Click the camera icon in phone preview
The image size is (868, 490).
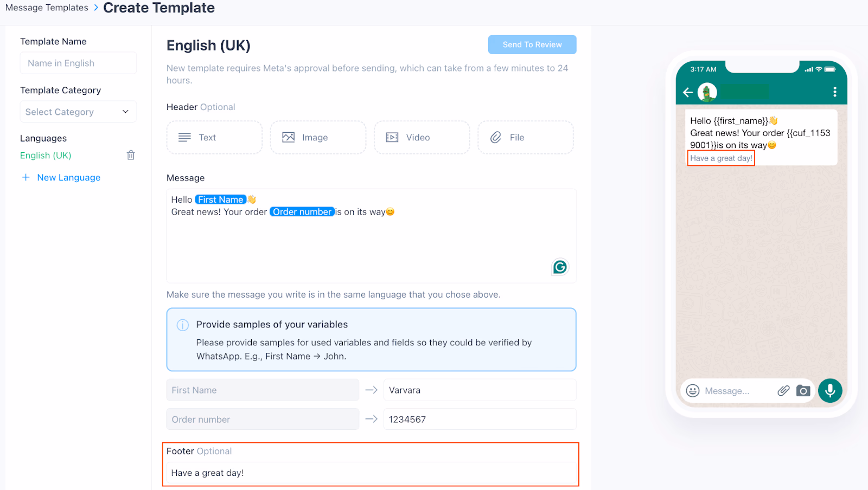point(803,391)
